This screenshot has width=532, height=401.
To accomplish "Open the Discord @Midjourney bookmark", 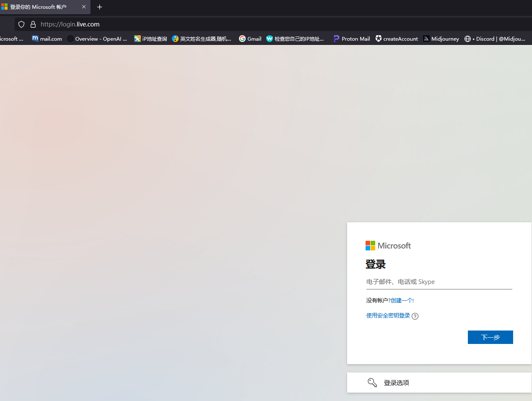I will coord(495,39).
